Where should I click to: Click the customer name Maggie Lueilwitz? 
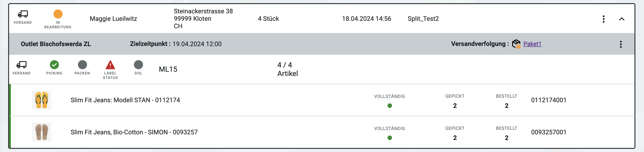point(113,19)
